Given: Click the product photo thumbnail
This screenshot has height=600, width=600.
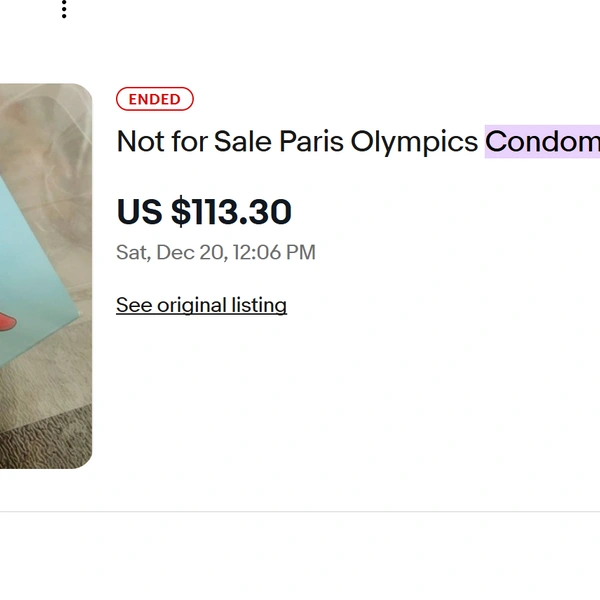Looking at the screenshot, I should [x=45, y=275].
